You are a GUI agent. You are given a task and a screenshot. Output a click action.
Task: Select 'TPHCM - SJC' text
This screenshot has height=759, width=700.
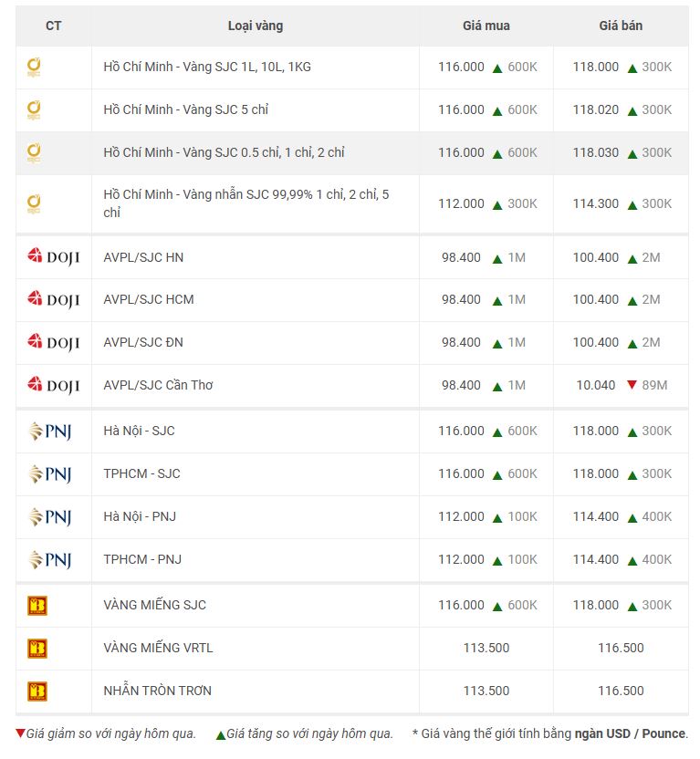141,473
